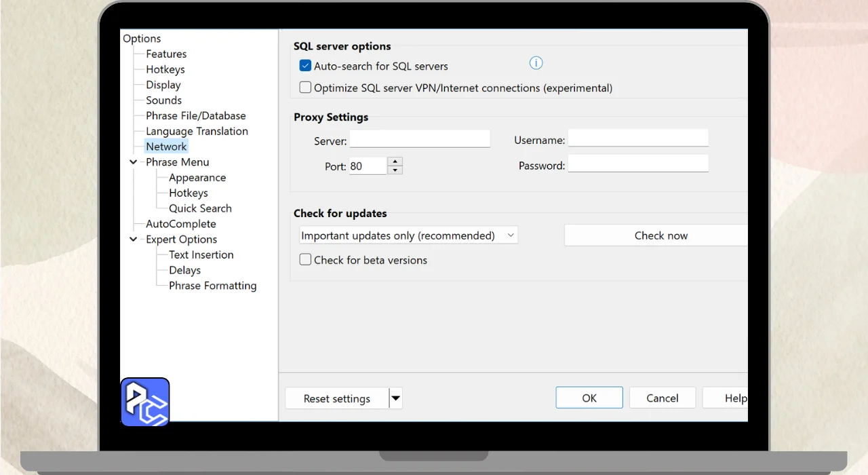Select Phrase File/Database in the tree
The width and height of the screenshot is (868, 475).
pos(195,116)
